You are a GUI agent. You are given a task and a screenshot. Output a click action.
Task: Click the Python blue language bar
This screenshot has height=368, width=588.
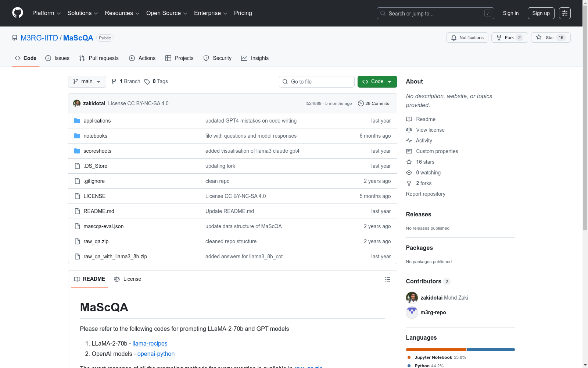491,350
